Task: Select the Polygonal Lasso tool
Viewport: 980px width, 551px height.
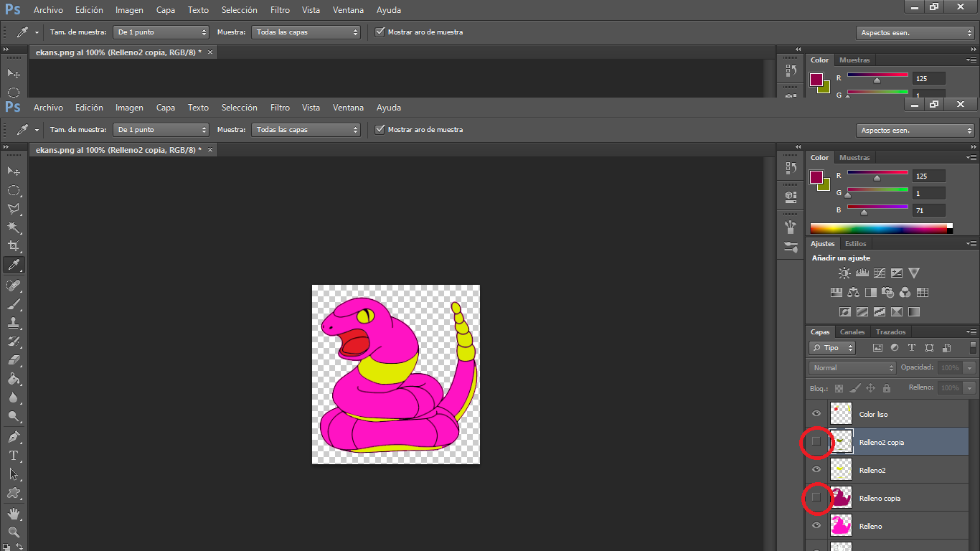Action: 14,209
